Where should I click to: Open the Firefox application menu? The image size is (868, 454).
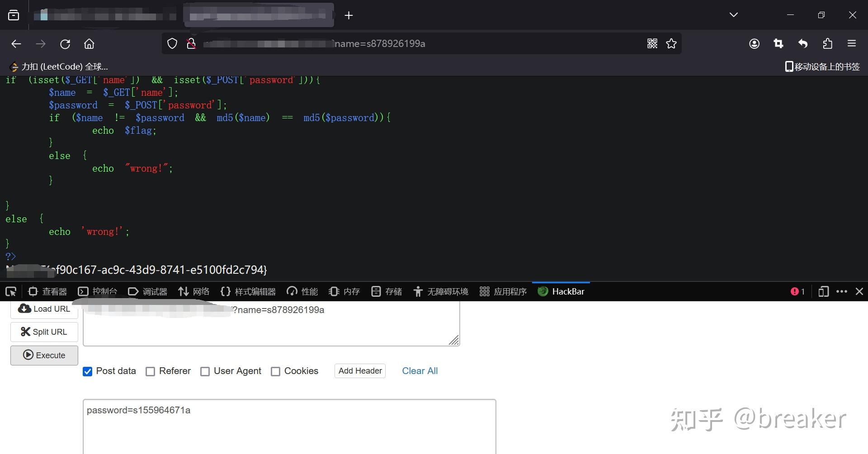(852, 43)
